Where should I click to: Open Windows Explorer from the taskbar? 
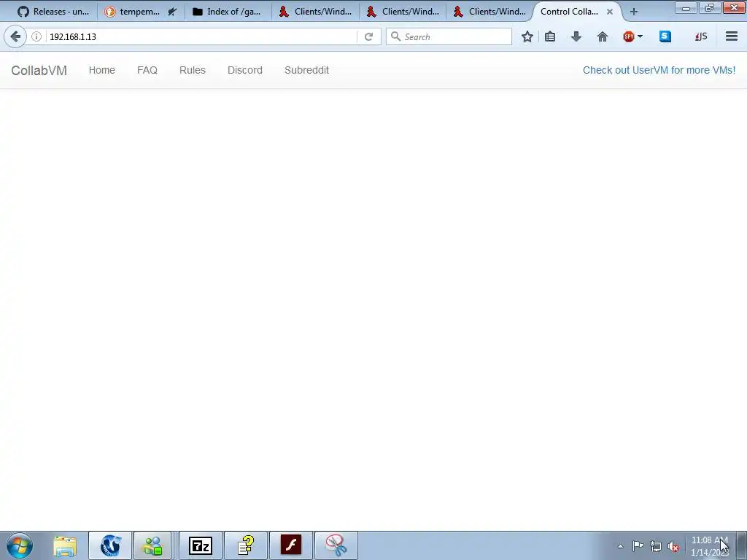click(x=65, y=545)
